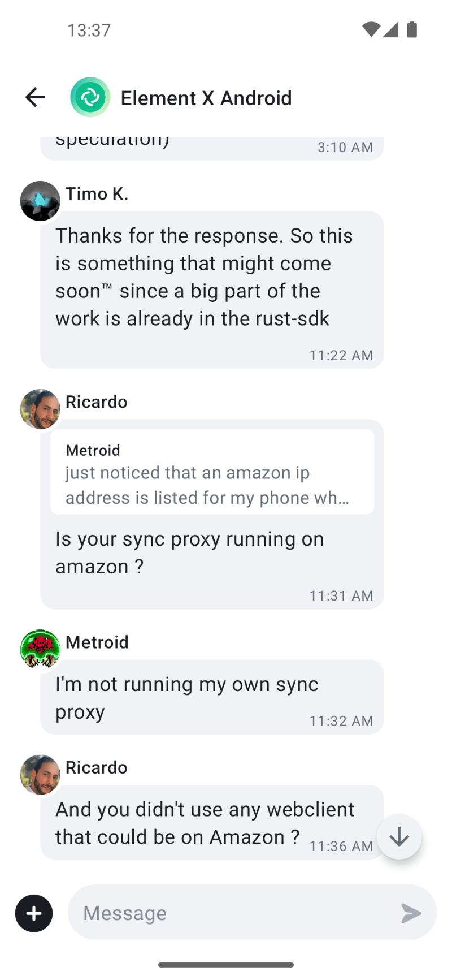The image size is (452, 980).
Task: Tap the Metroid sender name above message
Action: click(x=97, y=642)
